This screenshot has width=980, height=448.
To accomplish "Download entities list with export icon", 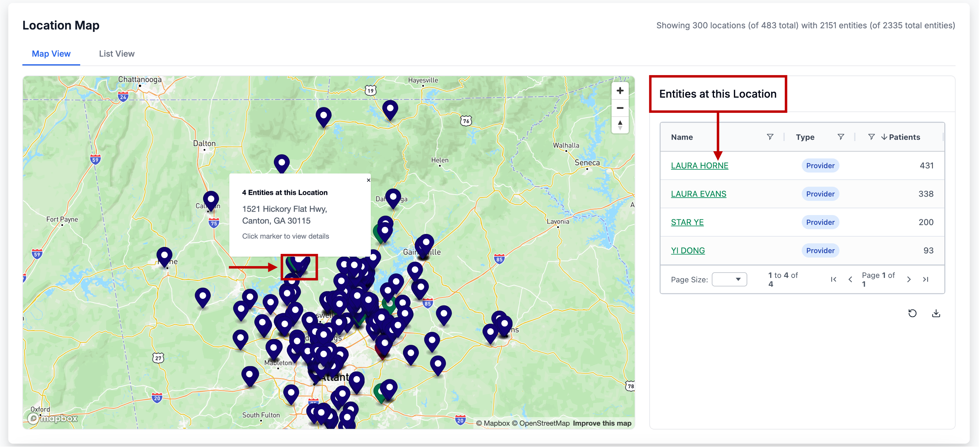I will [936, 313].
